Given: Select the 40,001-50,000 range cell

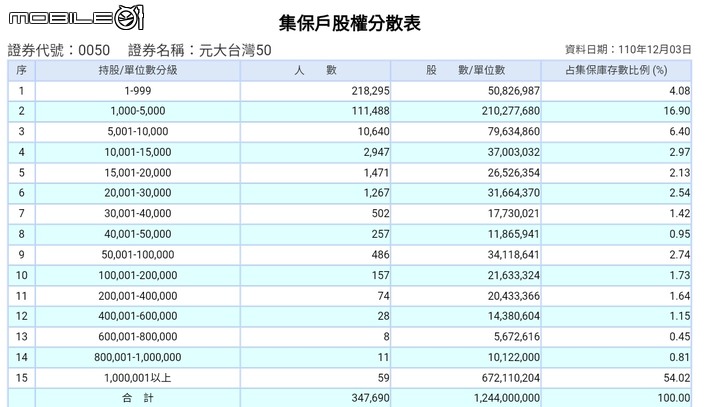Looking at the screenshot, I should pos(138,234).
